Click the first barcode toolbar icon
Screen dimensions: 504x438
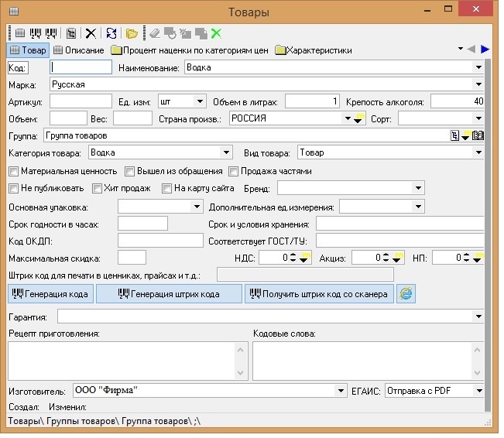(x=36, y=33)
